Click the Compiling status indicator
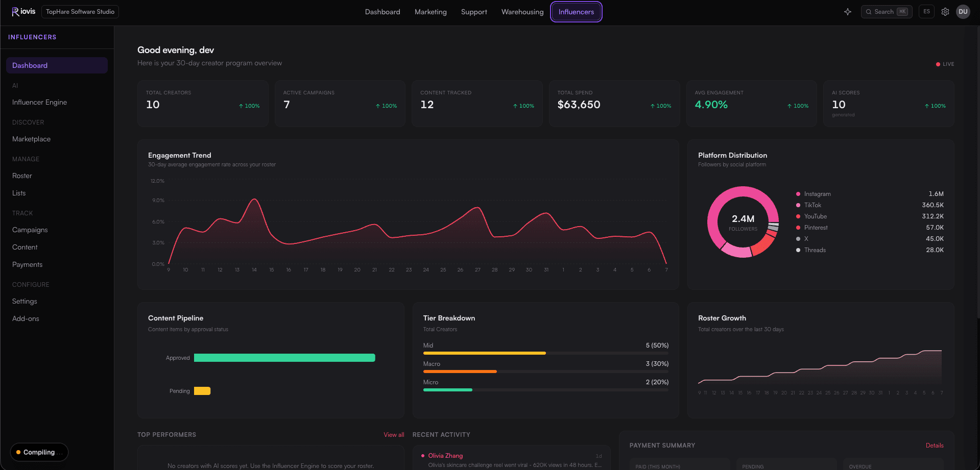The height and width of the screenshot is (470, 980). 39,452
